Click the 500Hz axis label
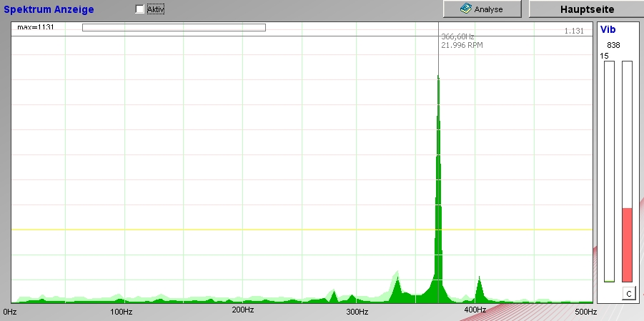Image resolution: width=644 pixels, height=321 pixels. click(585, 312)
